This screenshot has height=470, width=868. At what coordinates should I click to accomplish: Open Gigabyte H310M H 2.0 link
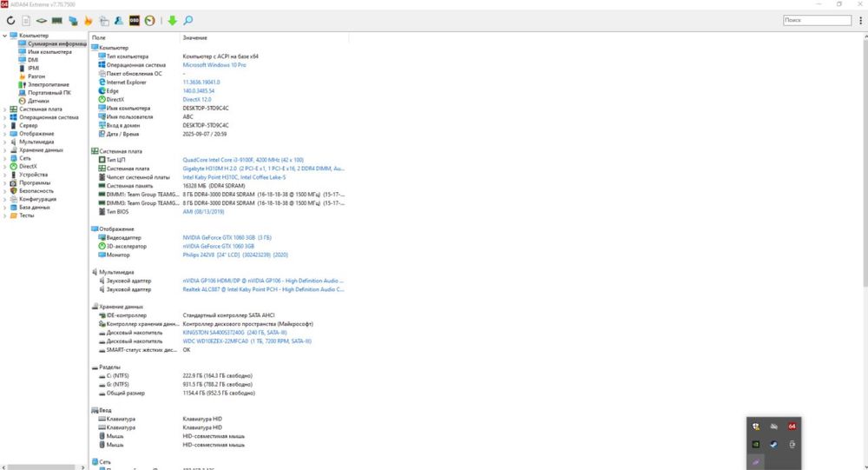tap(264, 169)
